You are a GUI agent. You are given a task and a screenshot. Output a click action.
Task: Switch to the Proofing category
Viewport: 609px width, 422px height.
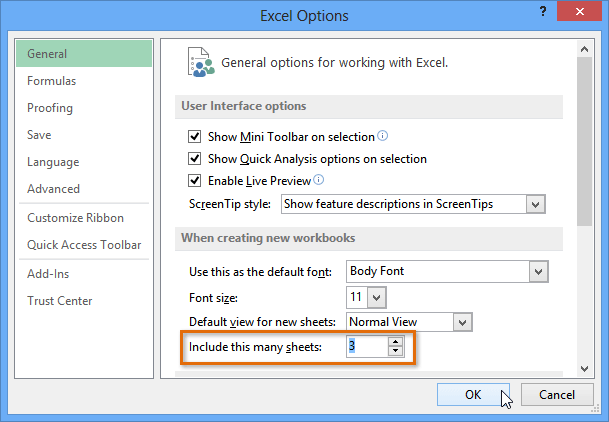pyautogui.click(x=84, y=108)
